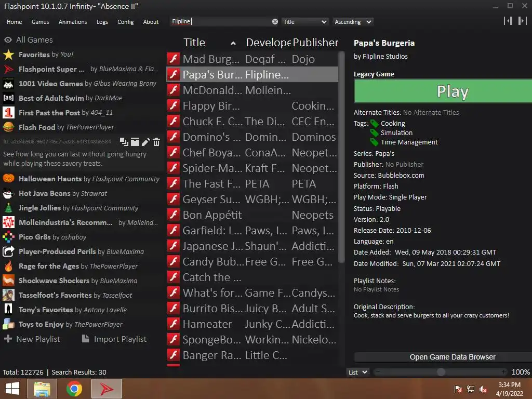Viewport: 532px width, 399px height.
Task: Click the Flash icon beside Mad Burger
Action: (x=174, y=59)
